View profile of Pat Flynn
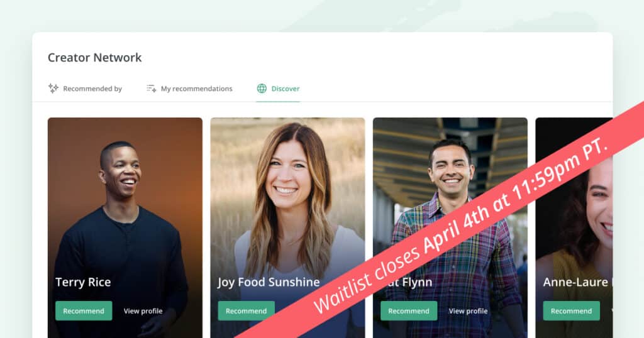Image resolution: width=644 pixels, height=338 pixels. point(468,311)
